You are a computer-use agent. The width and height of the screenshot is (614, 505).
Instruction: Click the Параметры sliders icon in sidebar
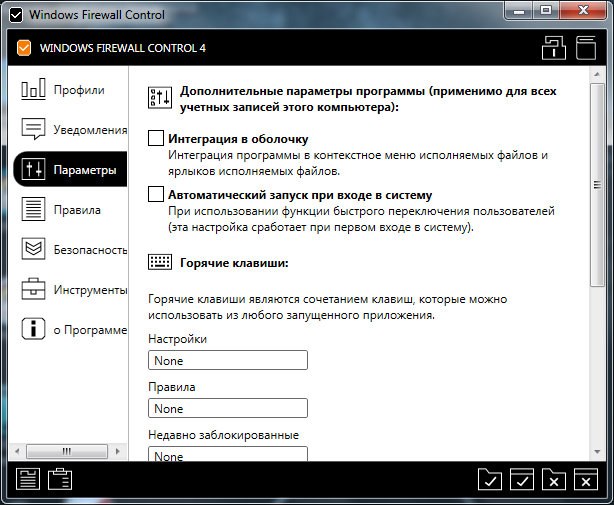coord(33,169)
